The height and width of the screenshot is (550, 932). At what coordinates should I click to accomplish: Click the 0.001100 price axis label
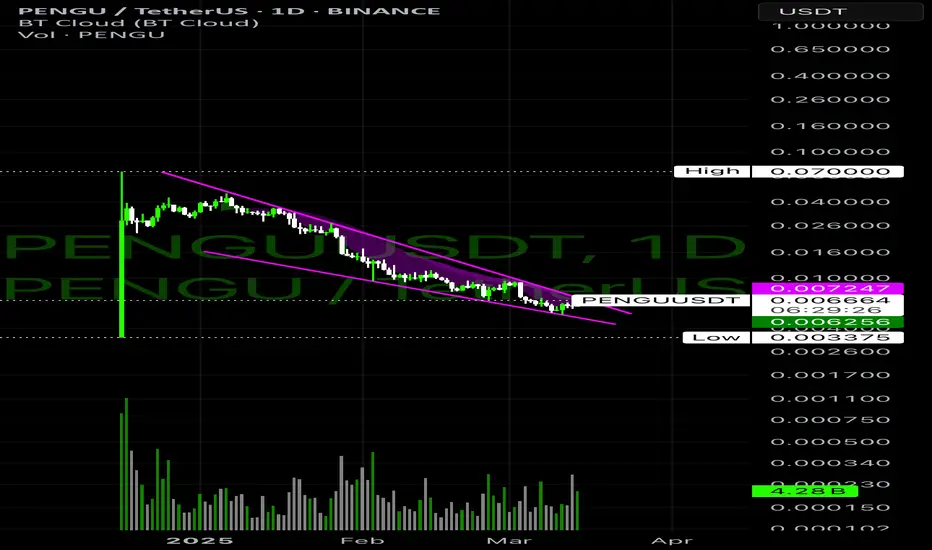[830, 399]
